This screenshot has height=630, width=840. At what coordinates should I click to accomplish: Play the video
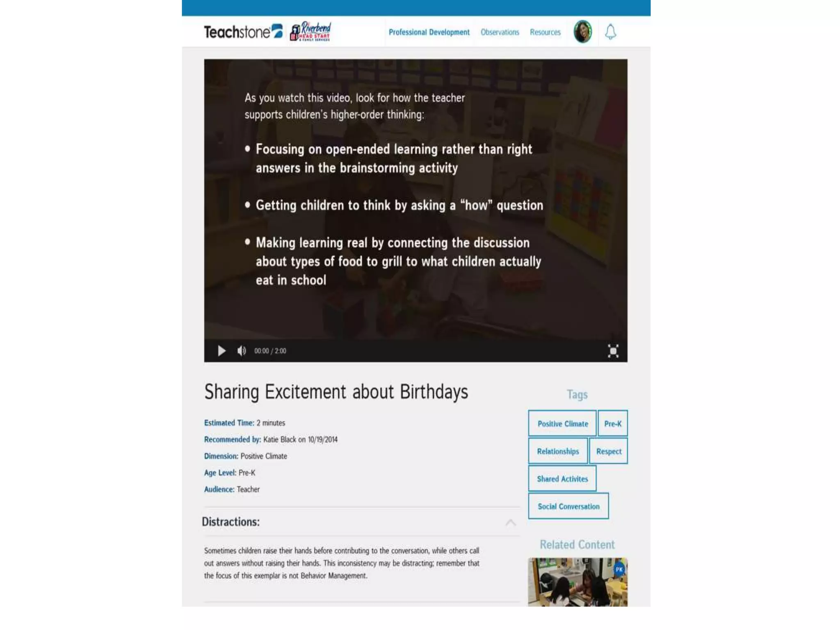tap(221, 351)
